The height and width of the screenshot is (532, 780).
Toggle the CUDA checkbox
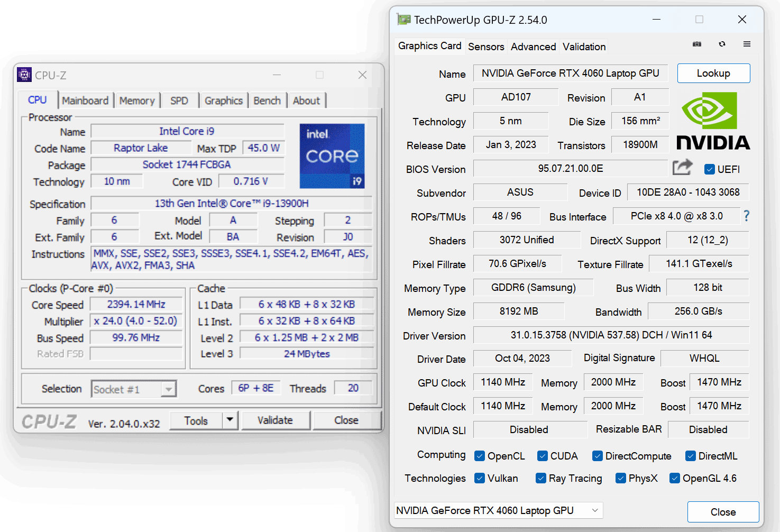[543, 456]
